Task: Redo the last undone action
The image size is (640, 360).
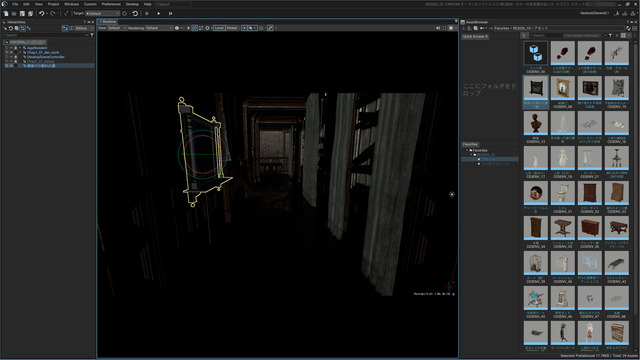Action: pyautogui.click(x=52, y=13)
